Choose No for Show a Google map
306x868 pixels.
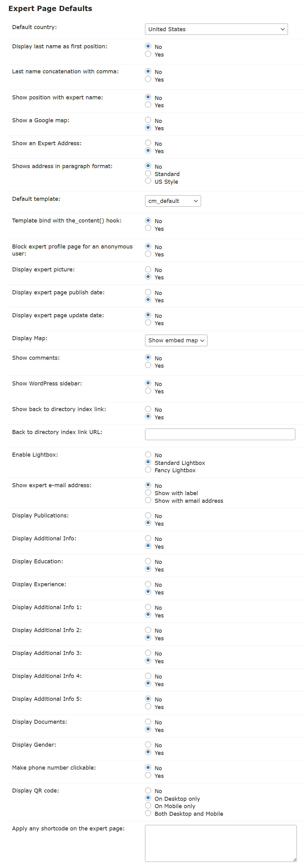pos(148,120)
